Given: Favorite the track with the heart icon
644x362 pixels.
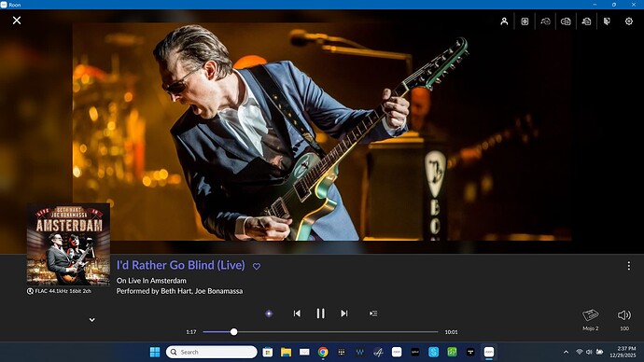Looking at the screenshot, I should 257,267.
